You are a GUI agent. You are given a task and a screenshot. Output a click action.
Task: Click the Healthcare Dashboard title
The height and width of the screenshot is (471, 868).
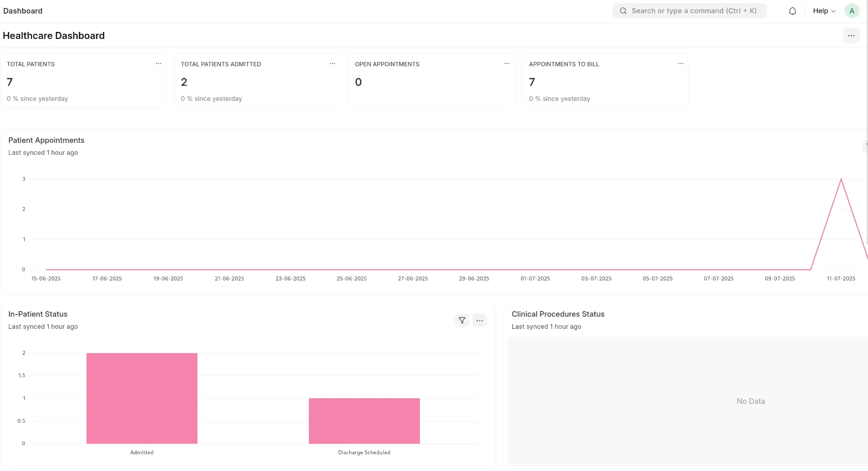tap(53, 35)
